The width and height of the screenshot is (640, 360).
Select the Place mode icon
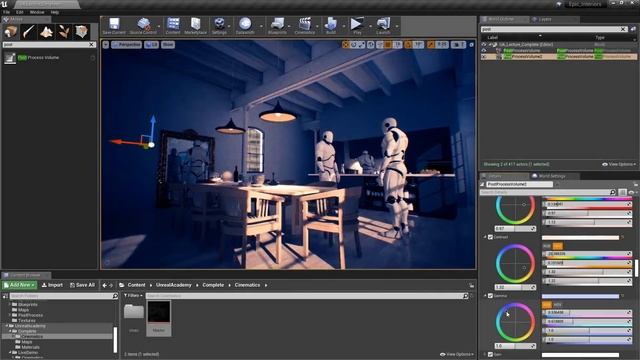[x=11, y=31]
